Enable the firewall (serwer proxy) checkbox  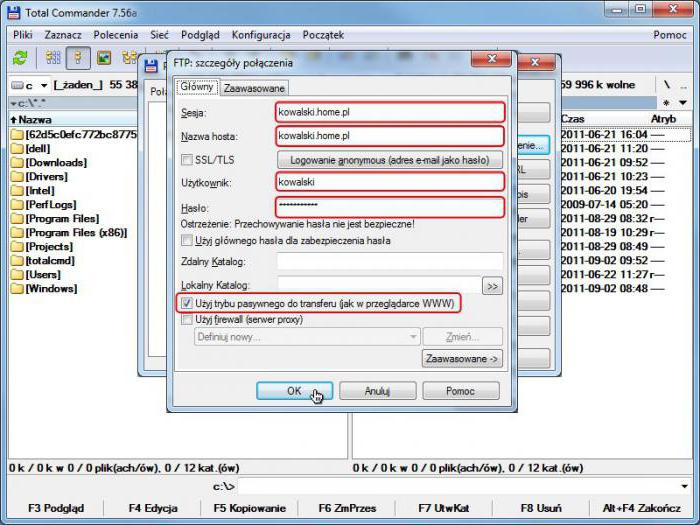coord(187,319)
